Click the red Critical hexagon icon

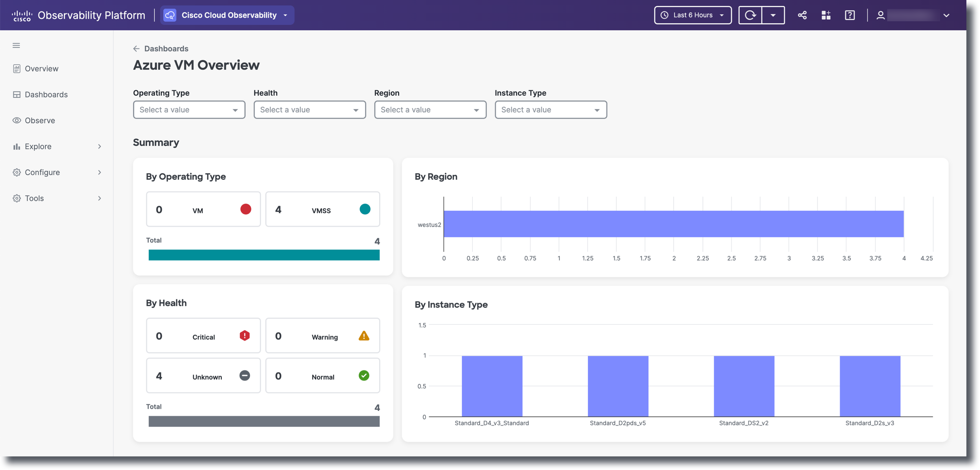pyautogui.click(x=245, y=336)
